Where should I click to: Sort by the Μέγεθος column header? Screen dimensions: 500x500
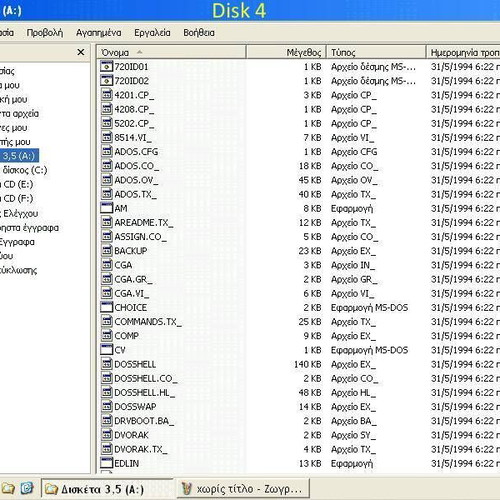pos(286,52)
